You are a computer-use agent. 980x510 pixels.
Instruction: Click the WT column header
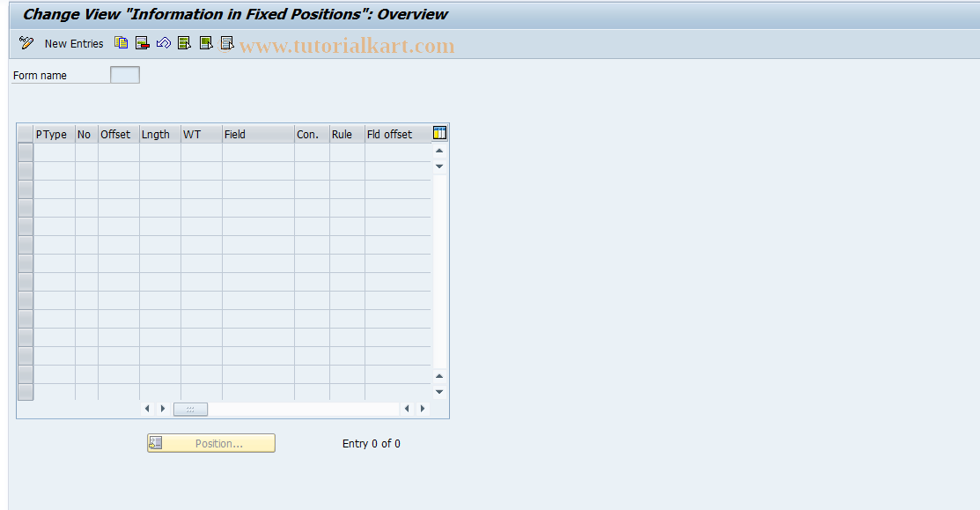click(202, 135)
